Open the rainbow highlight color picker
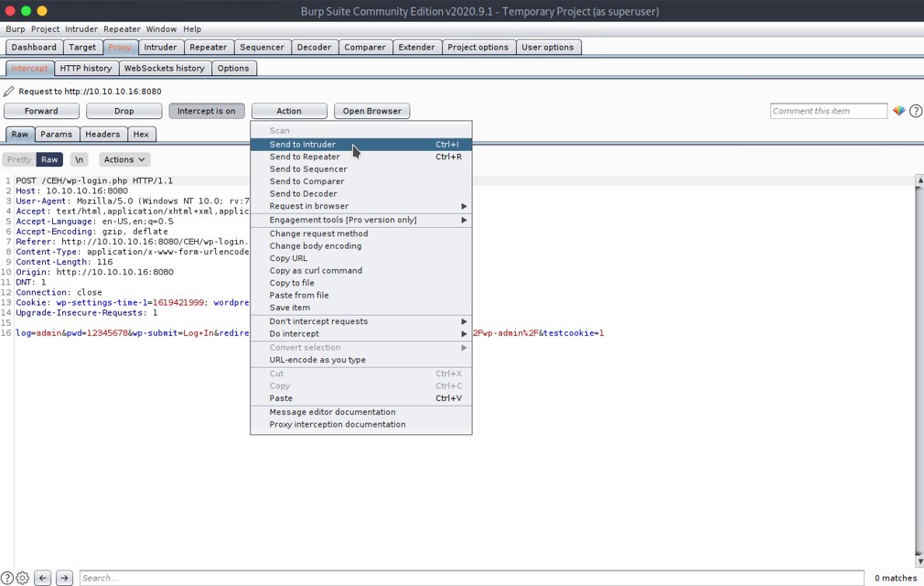This screenshot has height=586, width=924. click(x=899, y=111)
